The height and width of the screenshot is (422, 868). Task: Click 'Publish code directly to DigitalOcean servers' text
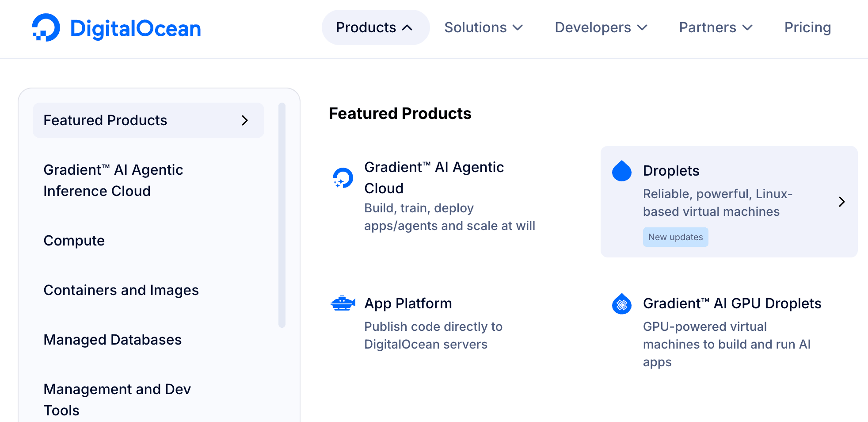pos(433,335)
